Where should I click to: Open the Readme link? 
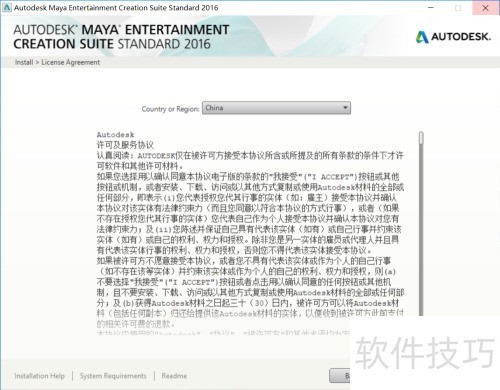(174, 376)
